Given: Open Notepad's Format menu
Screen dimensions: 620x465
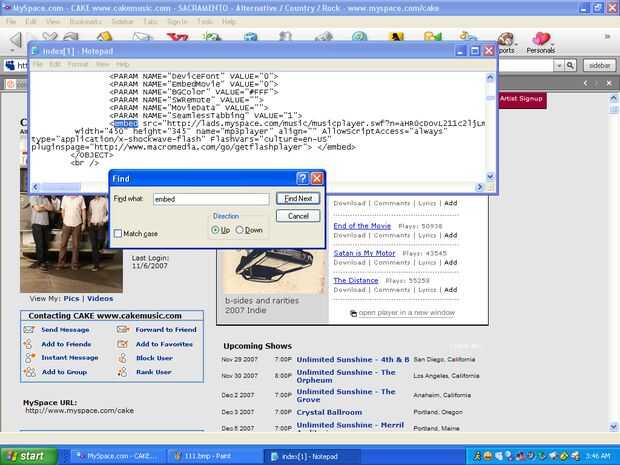Looking at the screenshot, I should click(78, 64).
